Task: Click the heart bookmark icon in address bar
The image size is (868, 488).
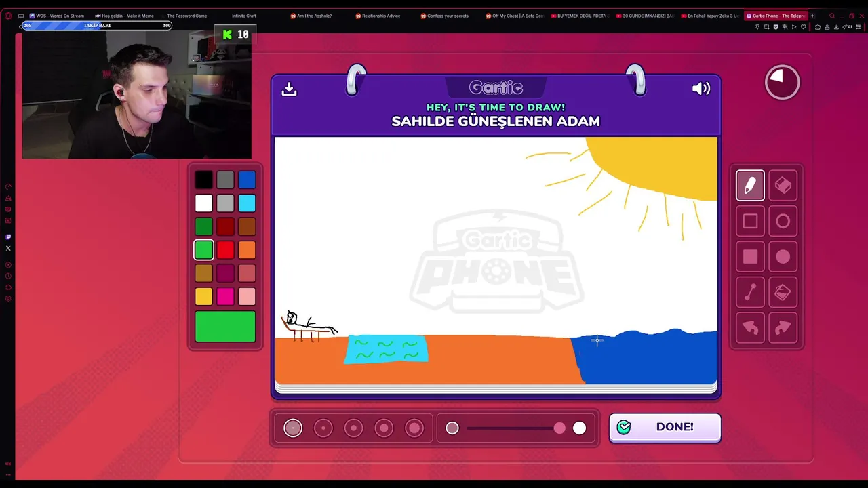Action: point(804,27)
